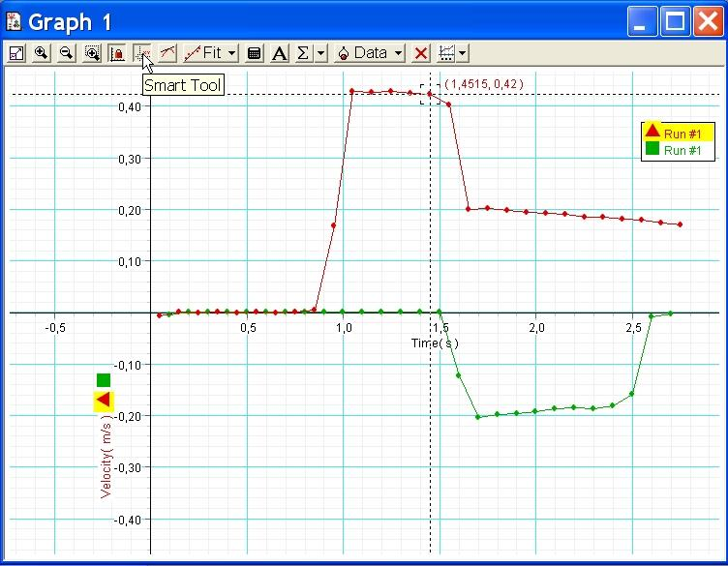Toggle the axis lock icon

point(117,53)
